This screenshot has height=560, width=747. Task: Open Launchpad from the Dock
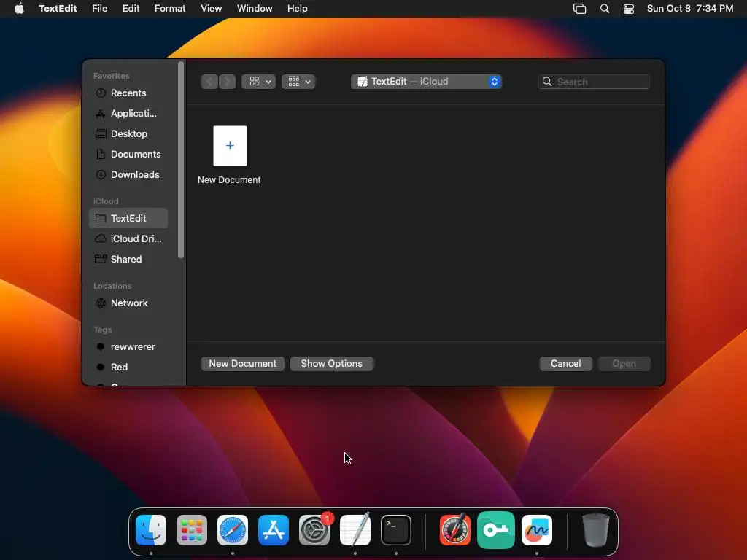pyautogui.click(x=192, y=530)
